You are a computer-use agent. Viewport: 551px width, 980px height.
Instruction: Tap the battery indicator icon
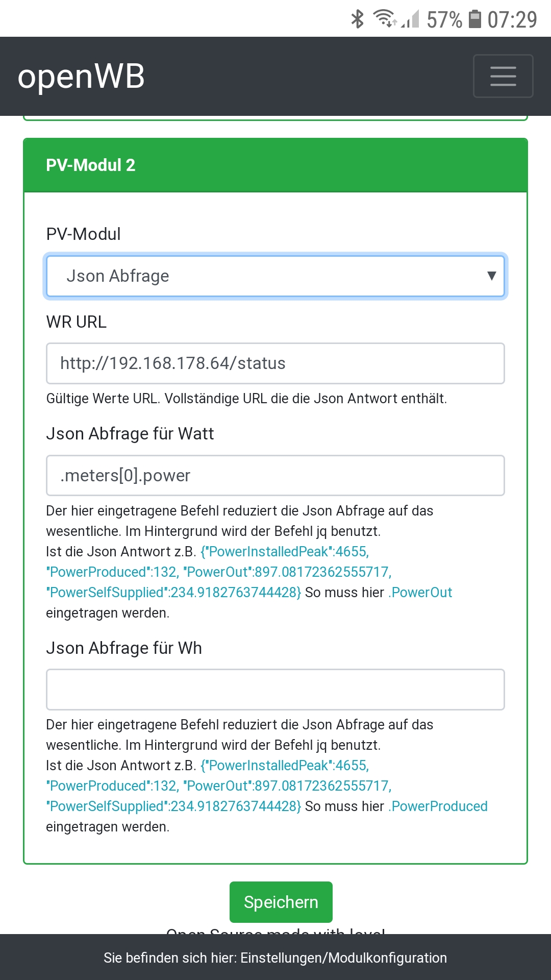(475, 19)
